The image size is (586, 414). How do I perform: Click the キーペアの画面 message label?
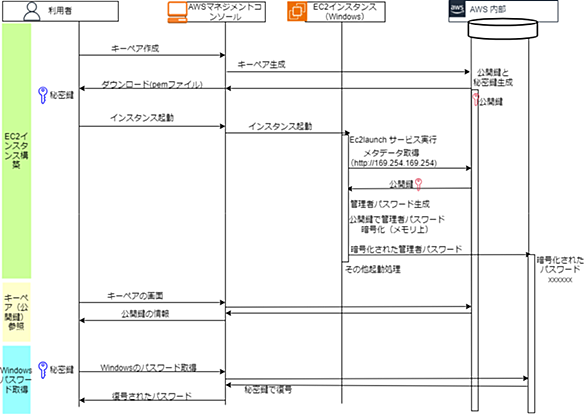(135, 296)
